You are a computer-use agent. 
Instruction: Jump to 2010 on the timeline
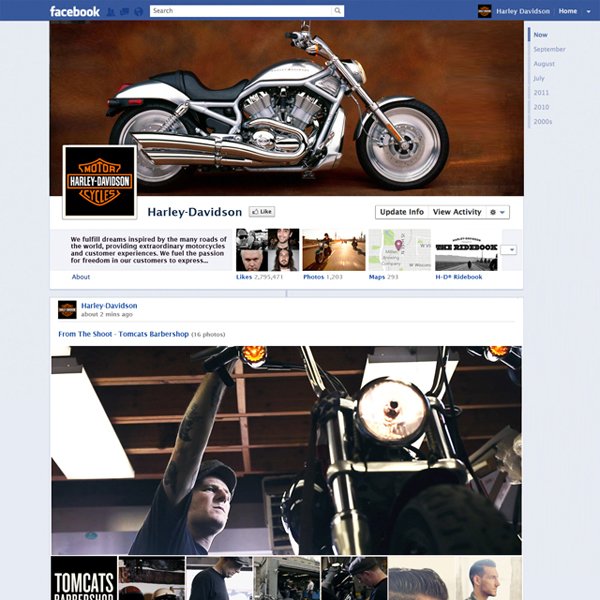541,107
